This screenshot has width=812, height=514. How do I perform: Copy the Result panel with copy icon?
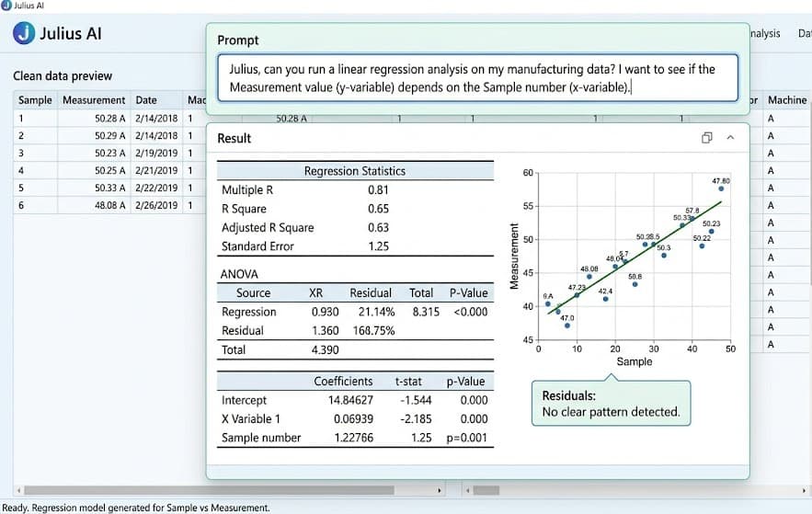pos(707,138)
